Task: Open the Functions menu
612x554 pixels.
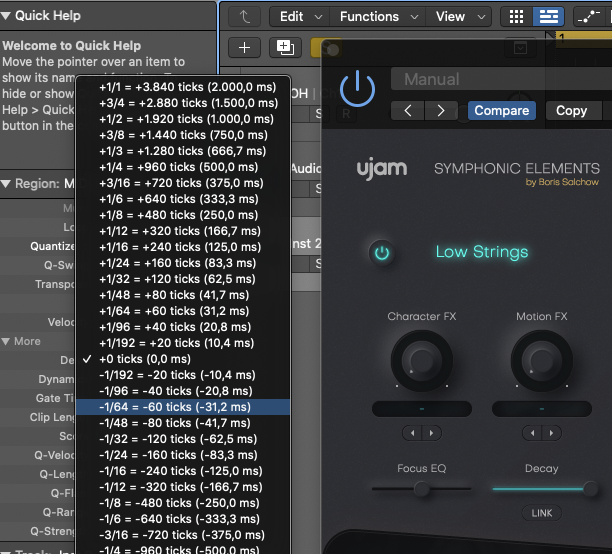Action: (378, 17)
